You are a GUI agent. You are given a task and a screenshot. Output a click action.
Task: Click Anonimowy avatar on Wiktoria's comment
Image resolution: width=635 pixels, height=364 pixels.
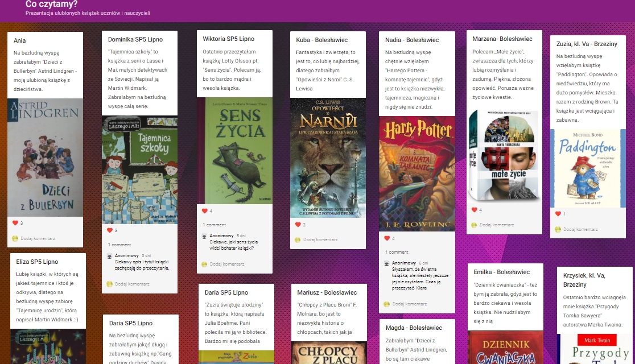204,236
